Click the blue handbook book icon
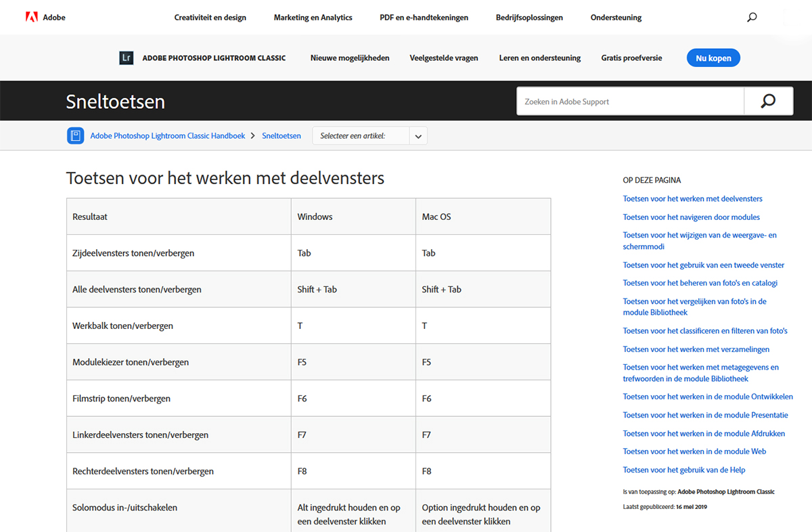 click(x=76, y=135)
